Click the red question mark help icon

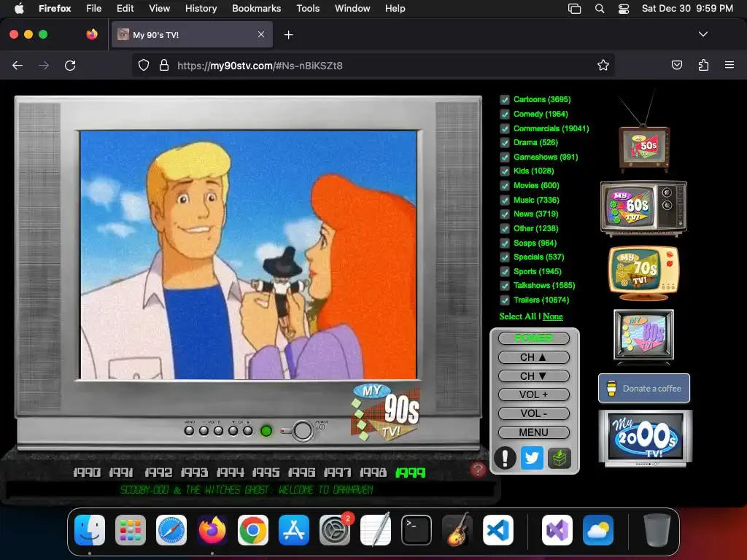(477, 470)
